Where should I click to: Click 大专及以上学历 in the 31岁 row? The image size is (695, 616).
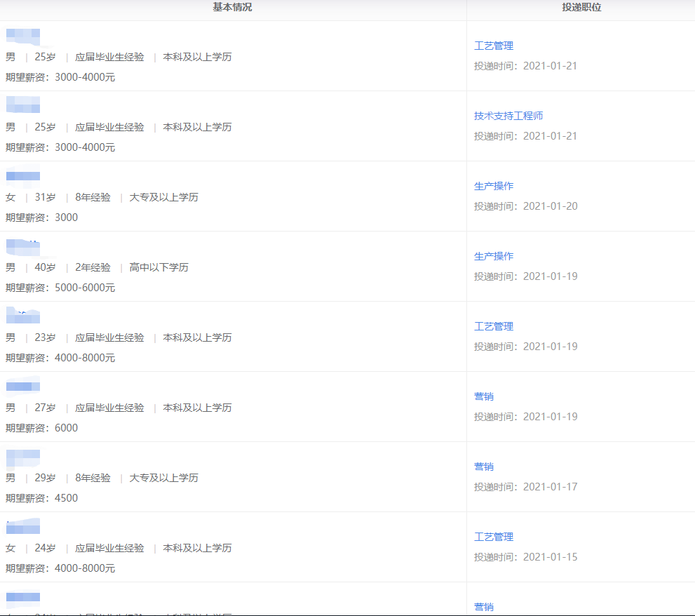pos(163,197)
